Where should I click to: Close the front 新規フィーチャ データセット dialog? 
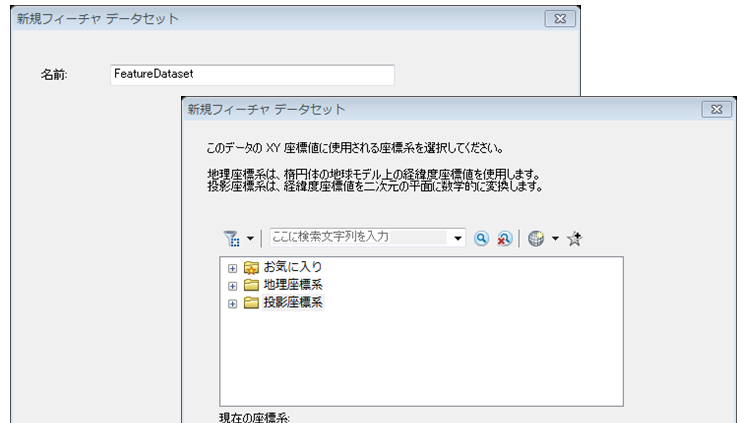(x=717, y=110)
